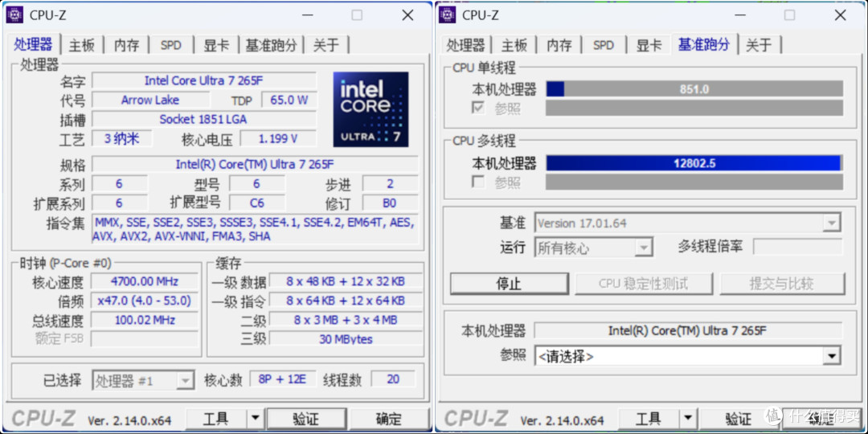The width and height of the screenshot is (868, 434).
Task: Click single-thread 参照 reference bar
Action: coord(694,108)
